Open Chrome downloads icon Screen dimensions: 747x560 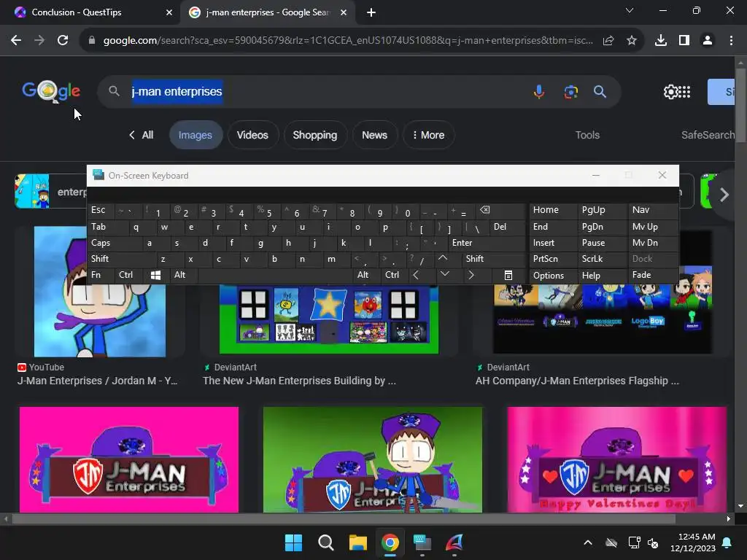(x=661, y=41)
